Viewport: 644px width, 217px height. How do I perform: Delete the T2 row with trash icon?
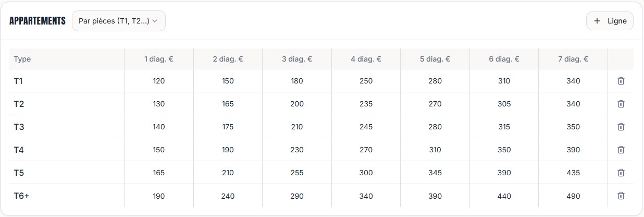click(x=621, y=104)
